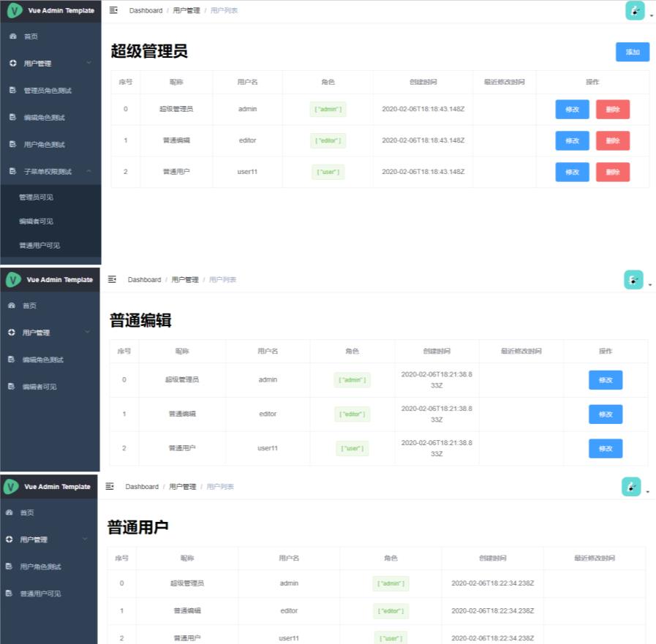This screenshot has height=644, width=656.
Task: Collapse the 子菜单权限测试 submenu
Action: pos(89,171)
